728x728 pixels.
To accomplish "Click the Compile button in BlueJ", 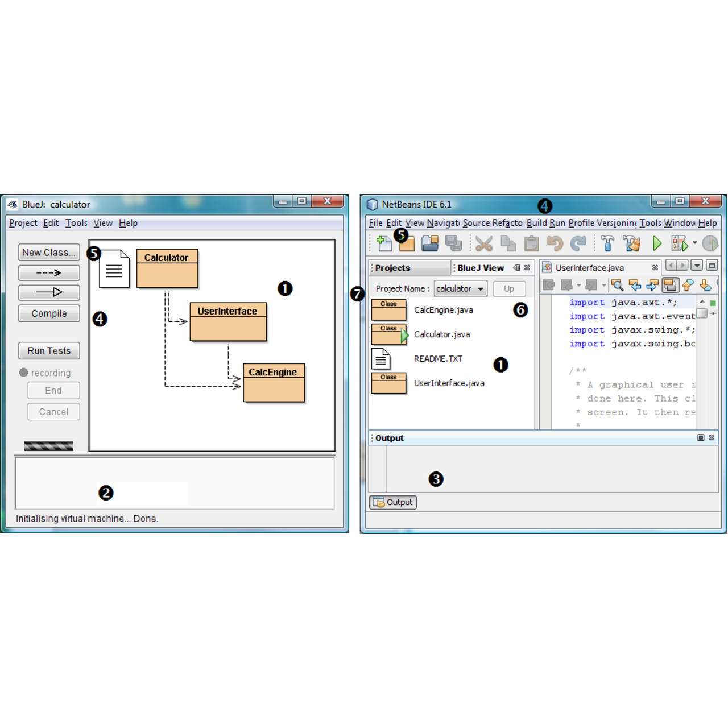I will click(49, 313).
